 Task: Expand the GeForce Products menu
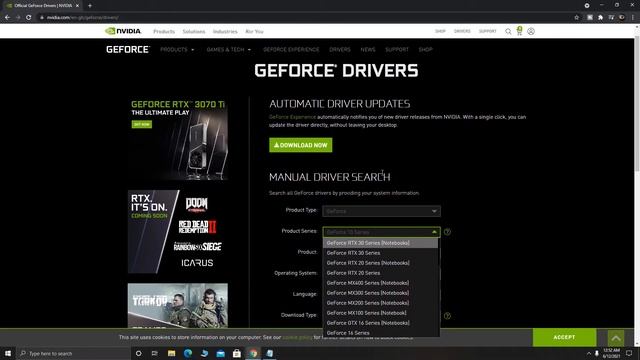pyautogui.click(x=177, y=49)
